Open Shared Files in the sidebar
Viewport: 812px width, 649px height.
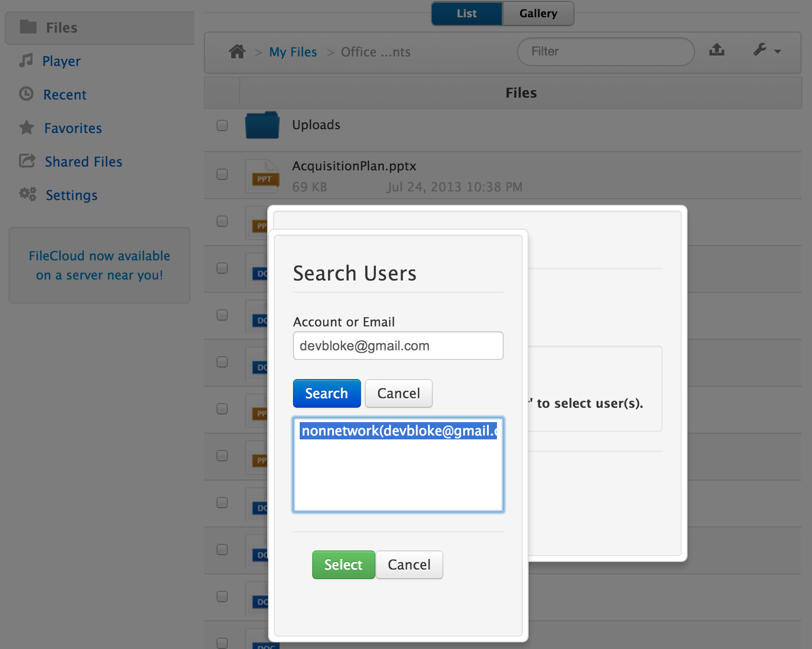(83, 162)
